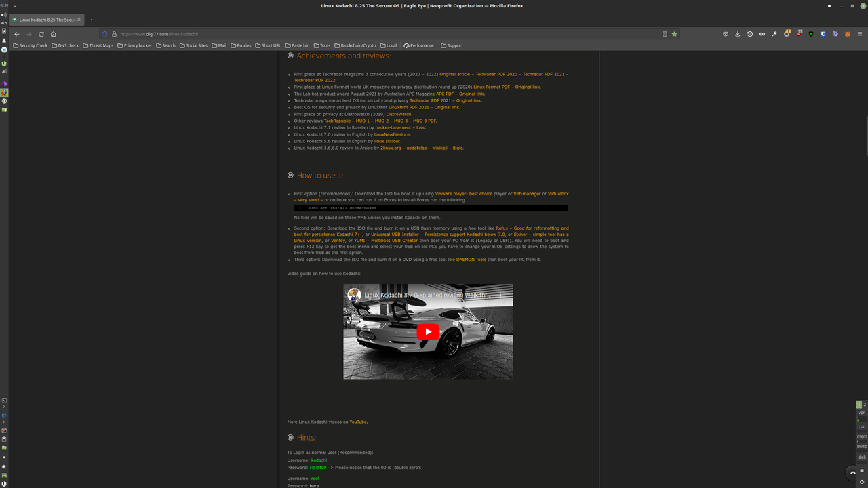Open the Short URL bookmark folder

pos(268,45)
